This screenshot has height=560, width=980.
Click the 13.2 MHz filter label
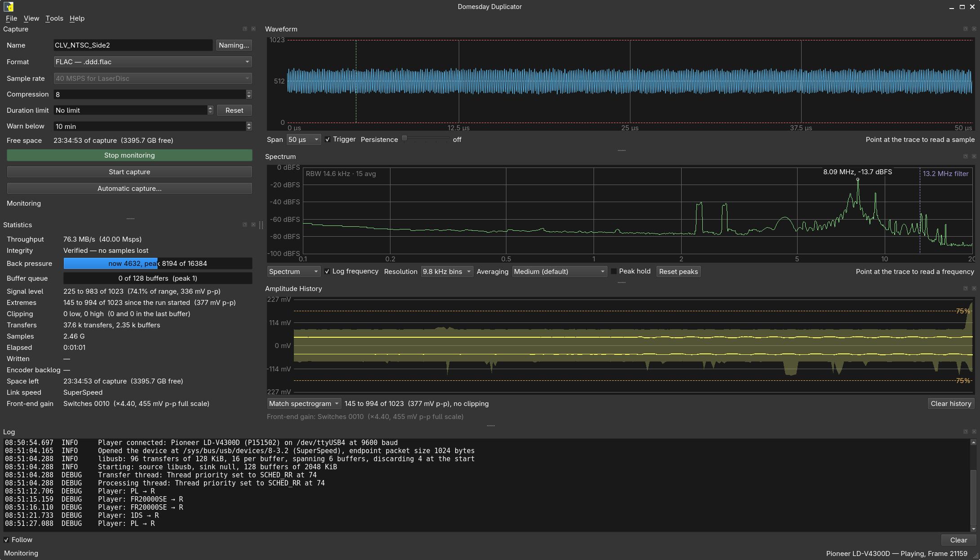946,174
